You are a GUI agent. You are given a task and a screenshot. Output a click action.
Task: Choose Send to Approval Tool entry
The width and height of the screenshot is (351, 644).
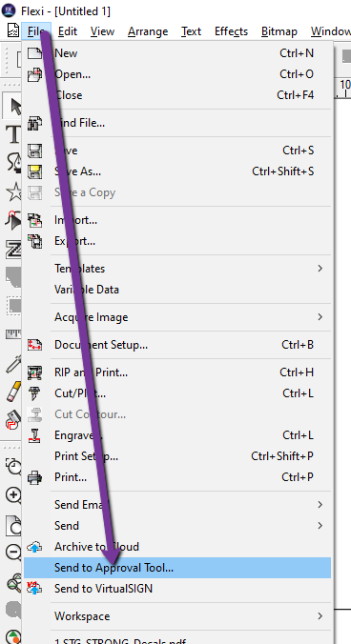tap(177, 568)
